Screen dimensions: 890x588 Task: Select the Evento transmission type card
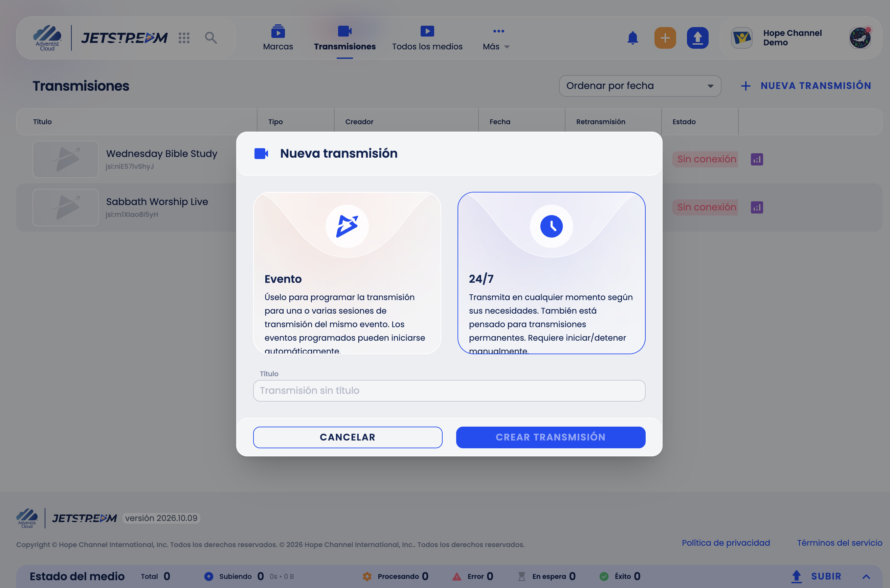347,273
